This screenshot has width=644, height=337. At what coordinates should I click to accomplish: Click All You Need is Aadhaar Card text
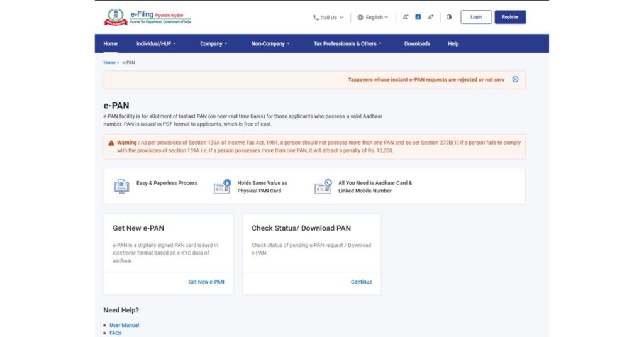coord(375,187)
